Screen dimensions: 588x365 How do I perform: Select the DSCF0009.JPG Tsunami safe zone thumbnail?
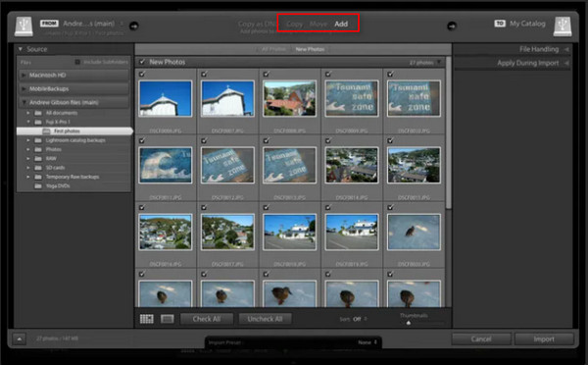point(352,98)
